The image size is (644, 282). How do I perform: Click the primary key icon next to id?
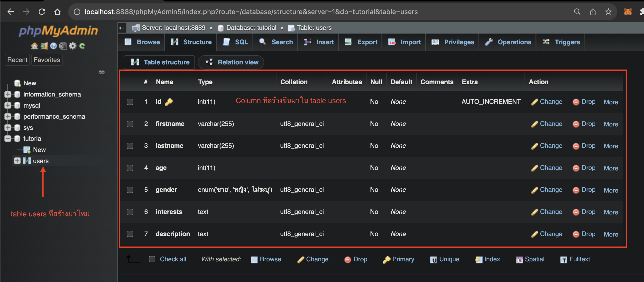169,102
